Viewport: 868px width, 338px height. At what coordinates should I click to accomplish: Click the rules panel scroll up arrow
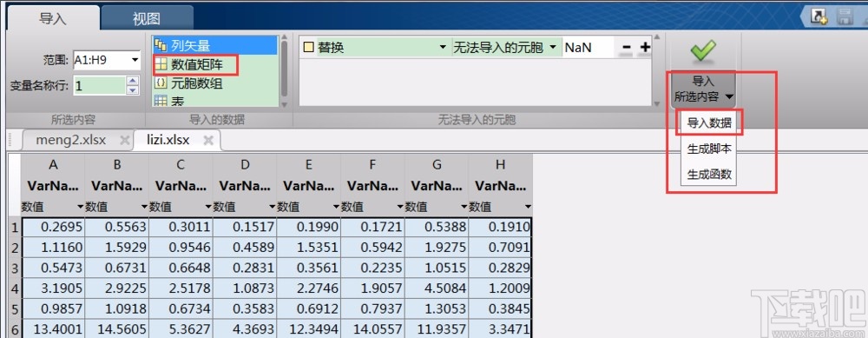tap(657, 38)
